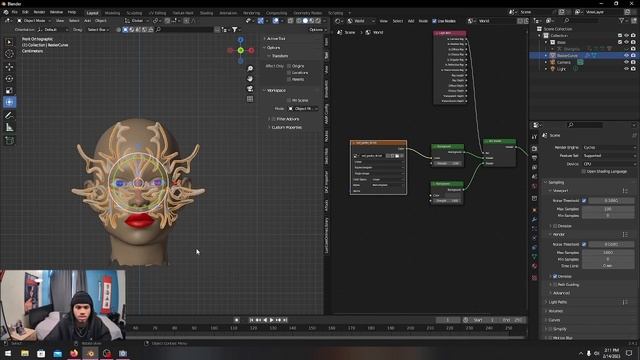Open the Modifiers wrench properties tab
Image resolution: width=640 pixels, height=360 pixels.
[x=534, y=220]
